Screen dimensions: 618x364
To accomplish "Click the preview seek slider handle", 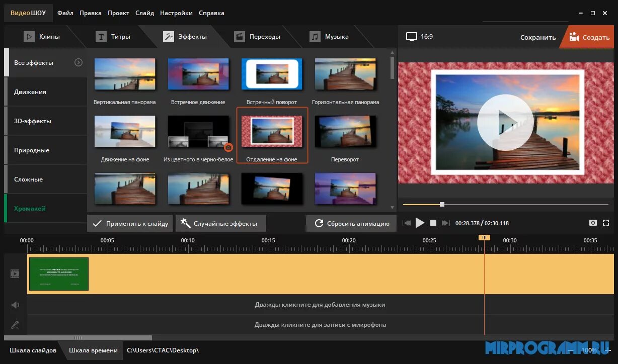I will pos(442,205).
